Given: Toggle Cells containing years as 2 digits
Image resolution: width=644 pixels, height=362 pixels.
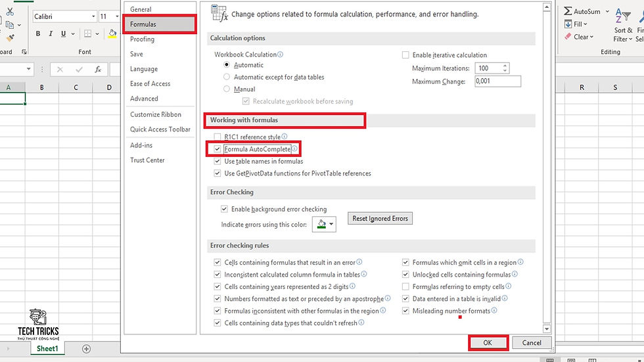Looking at the screenshot, I should click(x=218, y=286).
